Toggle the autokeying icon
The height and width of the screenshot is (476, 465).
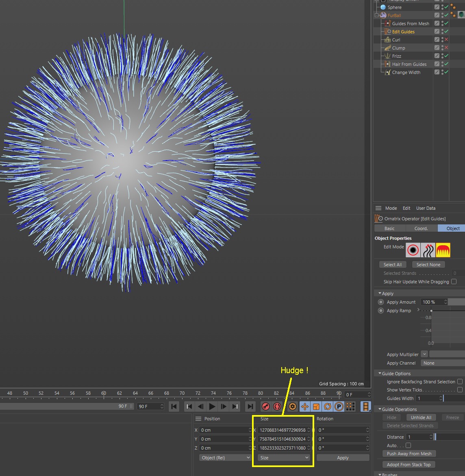point(277,406)
